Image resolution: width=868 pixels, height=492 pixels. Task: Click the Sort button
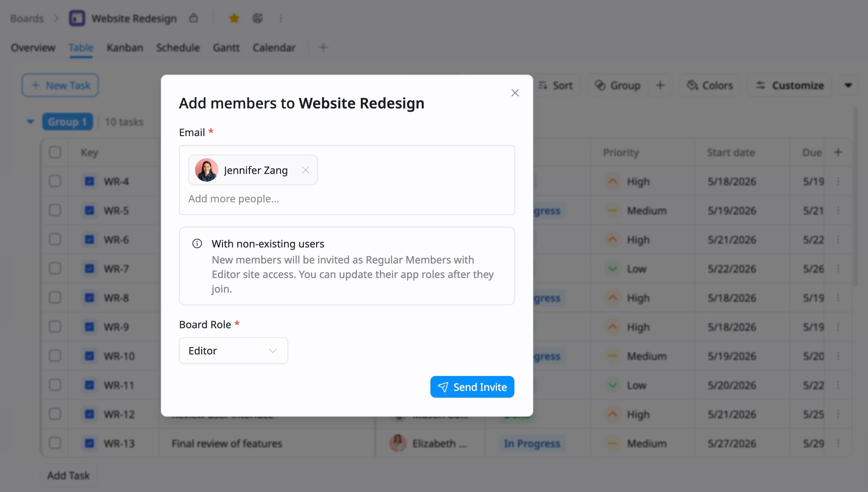coord(556,86)
